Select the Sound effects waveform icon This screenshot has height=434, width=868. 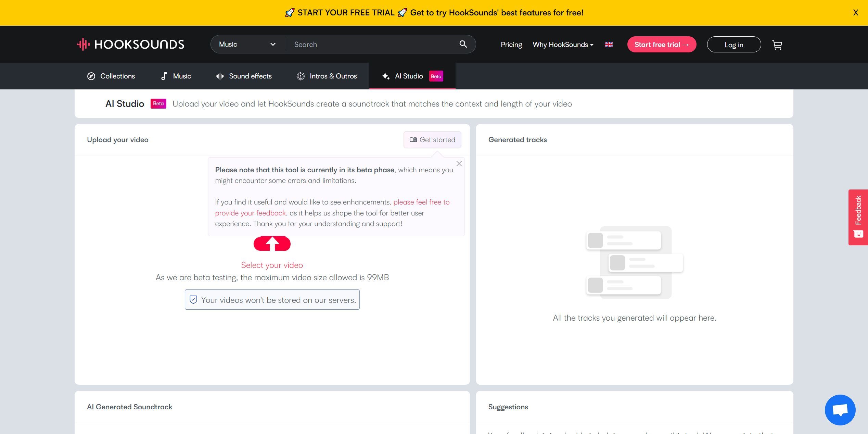tap(219, 76)
